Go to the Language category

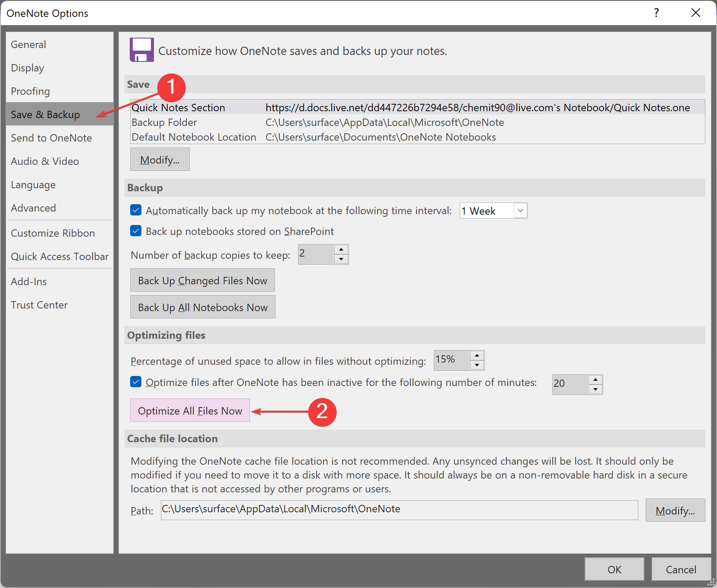[60, 185]
